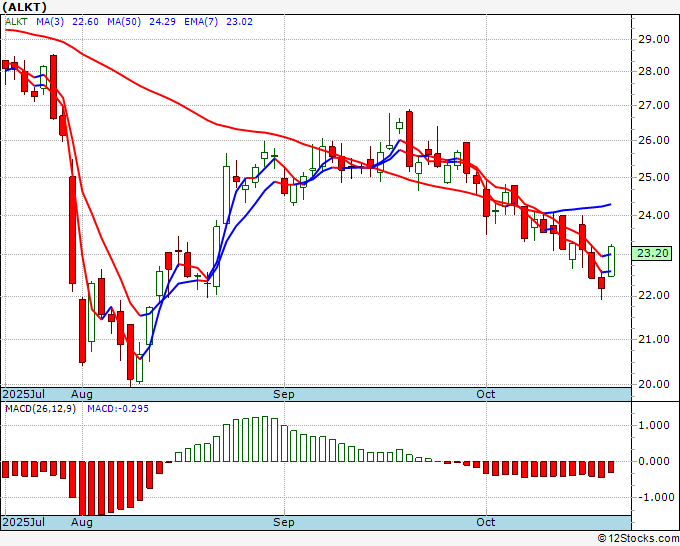Click the MACD:-0.295 value readout
680x546 pixels.
coord(118,409)
